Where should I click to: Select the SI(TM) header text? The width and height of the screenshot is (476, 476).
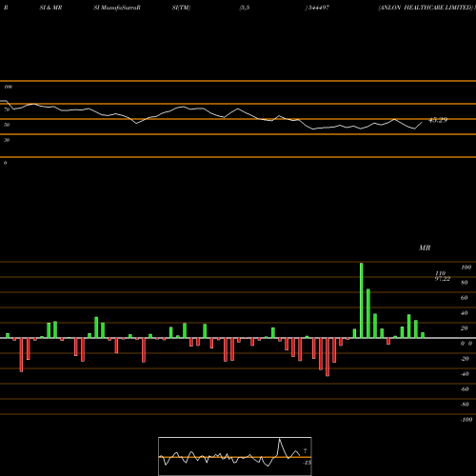click(x=181, y=8)
